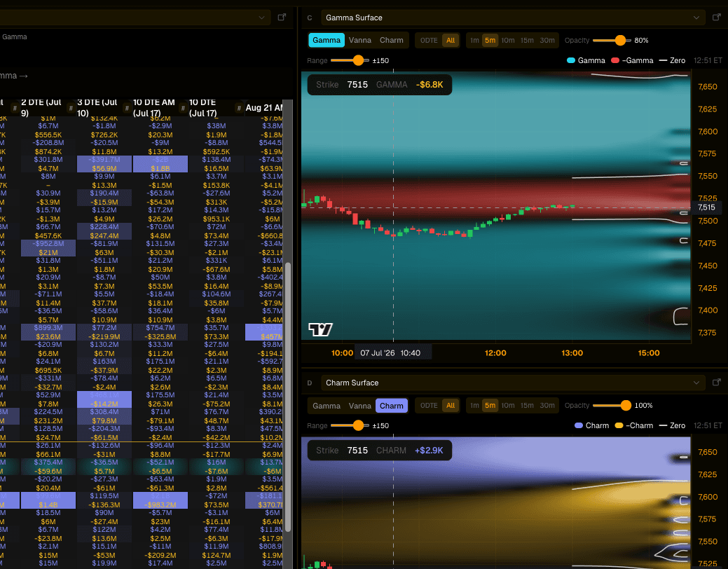728x569 pixels.
Task: Select Charm tab in Gamma Surface panel
Action: [392, 41]
